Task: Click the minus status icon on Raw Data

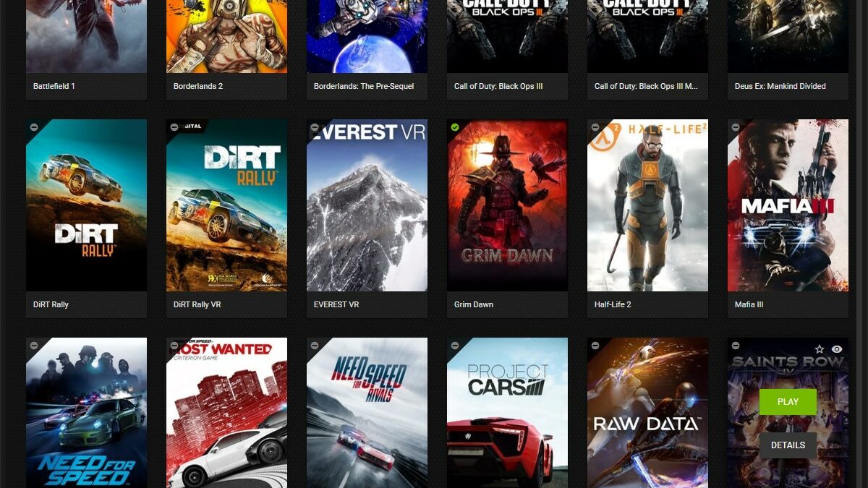Action: pos(595,346)
